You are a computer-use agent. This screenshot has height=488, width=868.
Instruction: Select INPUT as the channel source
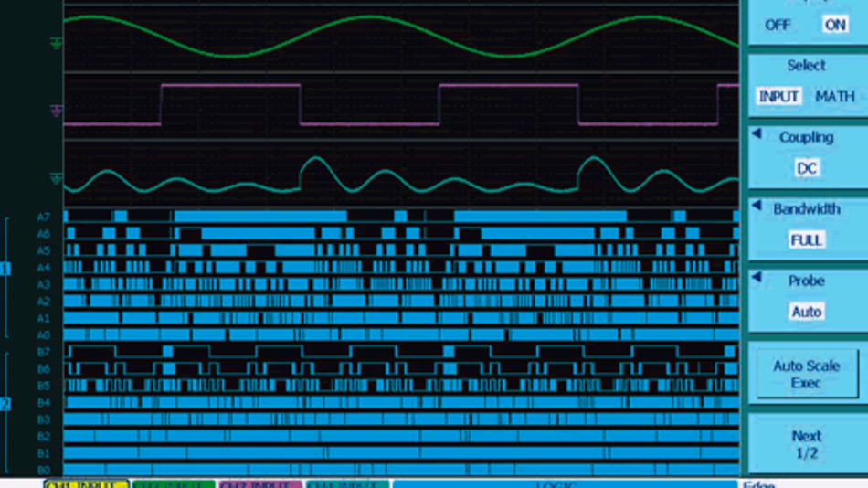coord(778,96)
